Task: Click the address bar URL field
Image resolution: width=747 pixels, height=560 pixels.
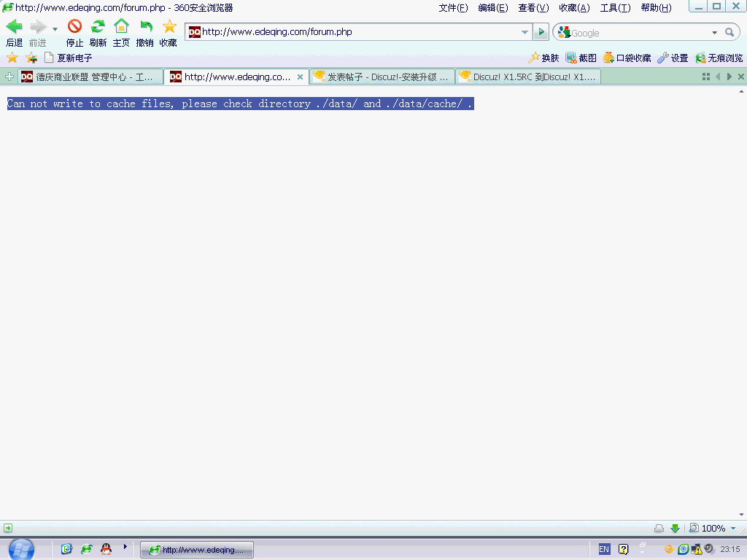Action: (360, 32)
